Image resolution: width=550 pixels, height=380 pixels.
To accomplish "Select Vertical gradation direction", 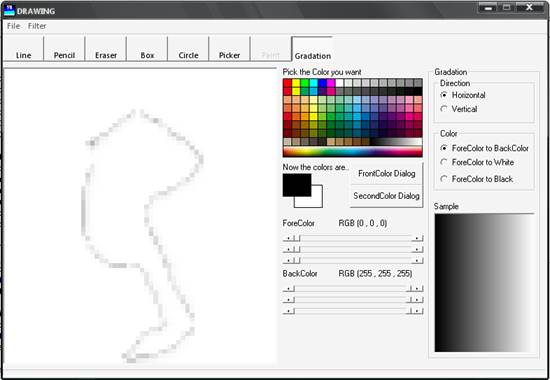I will (x=459, y=109).
